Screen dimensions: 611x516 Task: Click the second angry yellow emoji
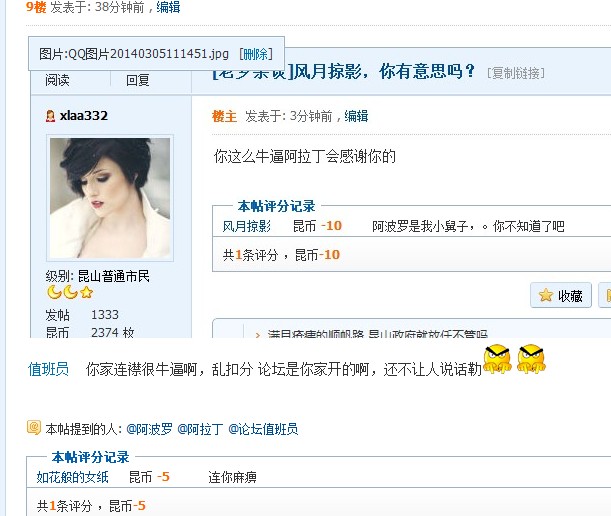click(531, 359)
